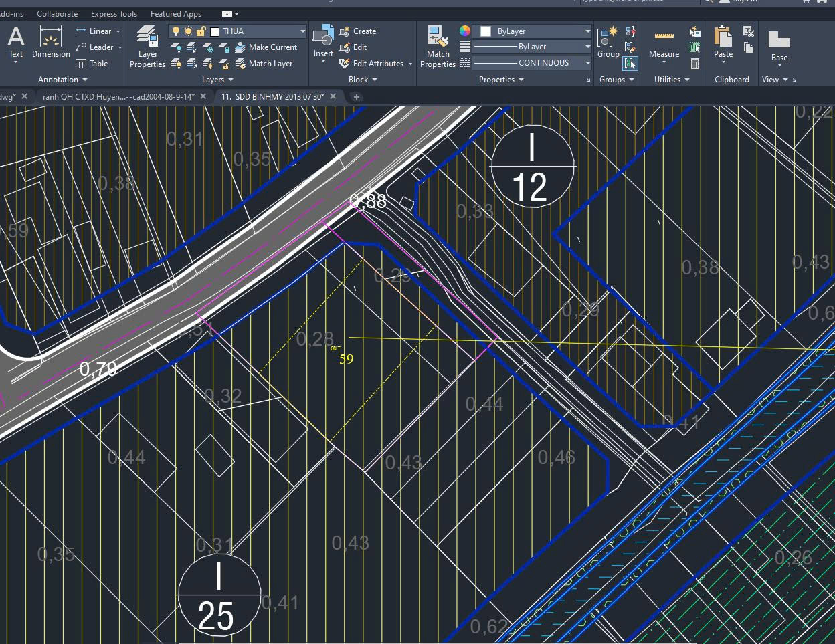Image resolution: width=835 pixels, height=644 pixels.
Task: Toggle the THUA layer lock padlock
Action: tap(201, 31)
